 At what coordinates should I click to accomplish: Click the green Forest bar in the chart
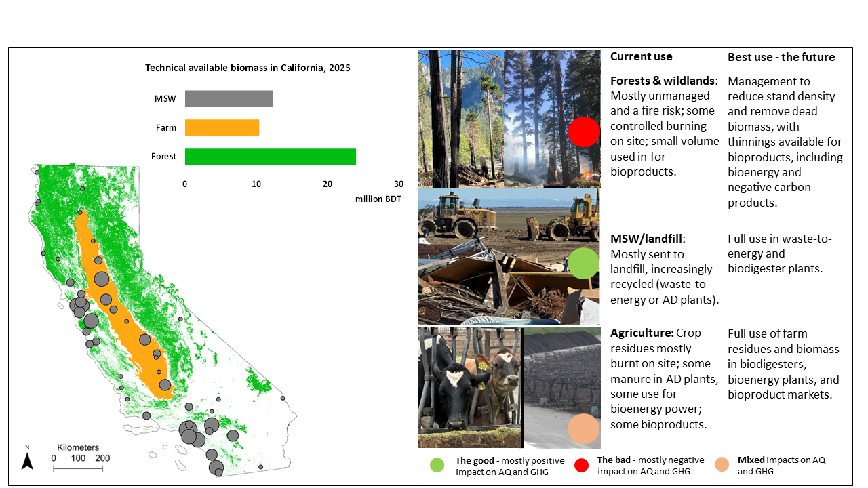pos(270,157)
